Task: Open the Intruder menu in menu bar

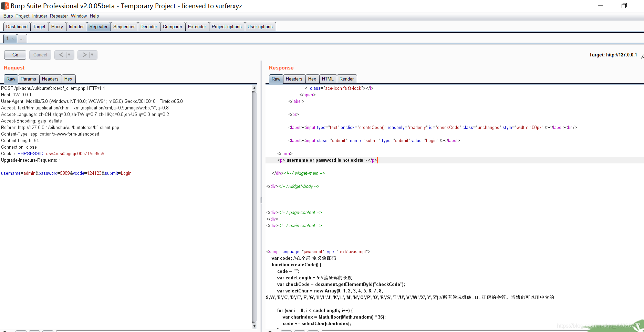Action: pyautogui.click(x=40, y=16)
